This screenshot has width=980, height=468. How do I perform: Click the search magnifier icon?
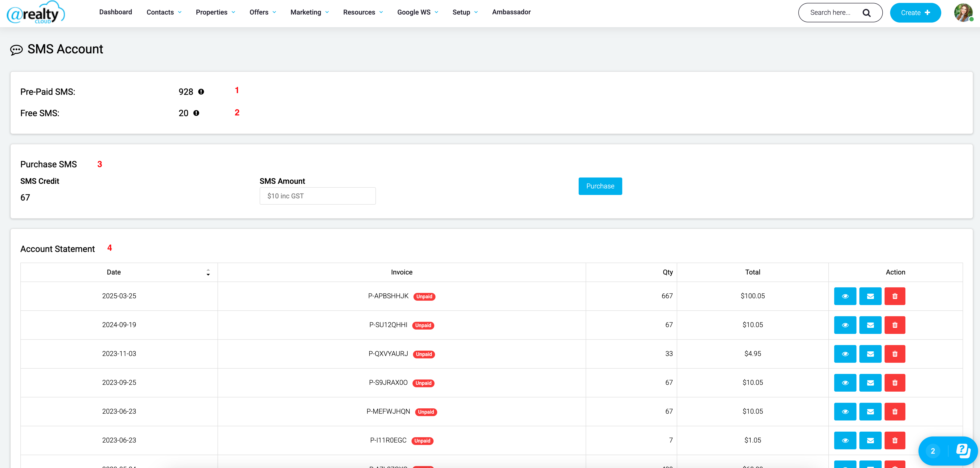[866, 13]
